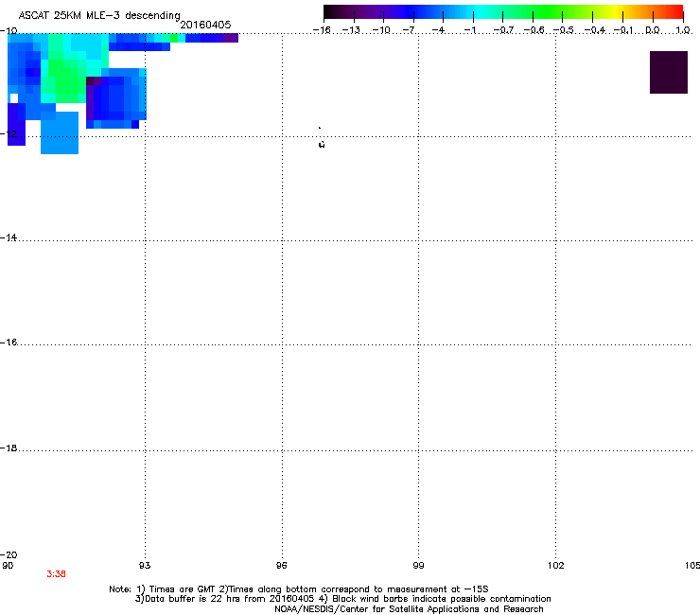Click the latitude axis label "-20"
This screenshot has height=615, width=700.
tap(9, 554)
